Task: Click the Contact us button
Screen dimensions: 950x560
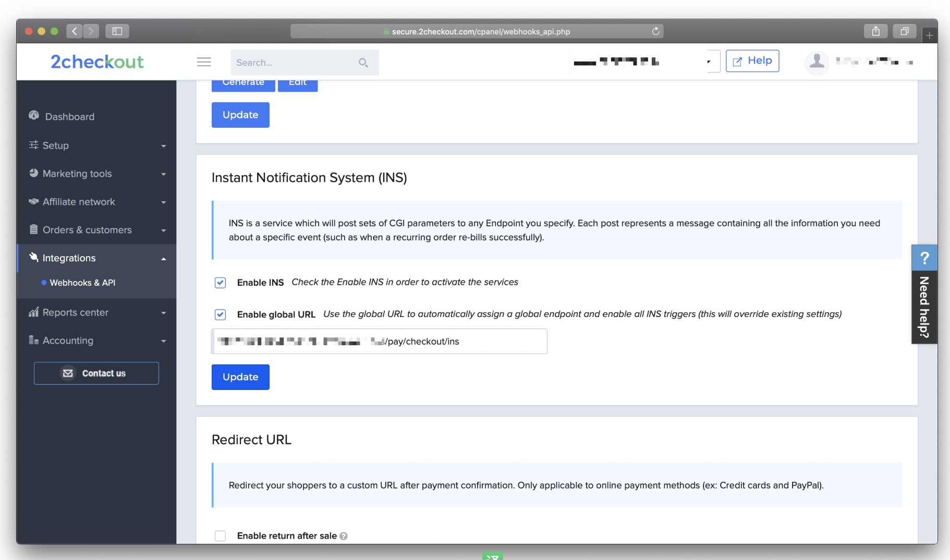Action: tap(96, 373)
